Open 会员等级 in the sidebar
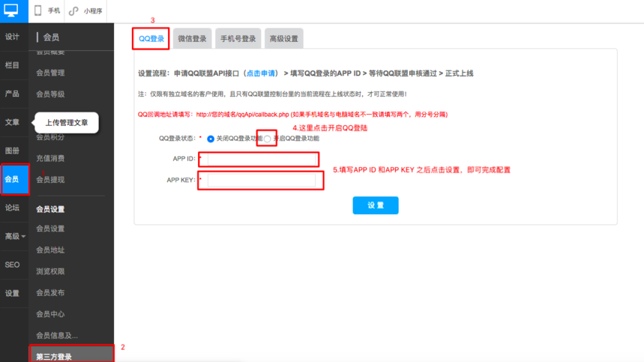Image resolution: width=644 pixels, height=362 pixels. [50, 94]
